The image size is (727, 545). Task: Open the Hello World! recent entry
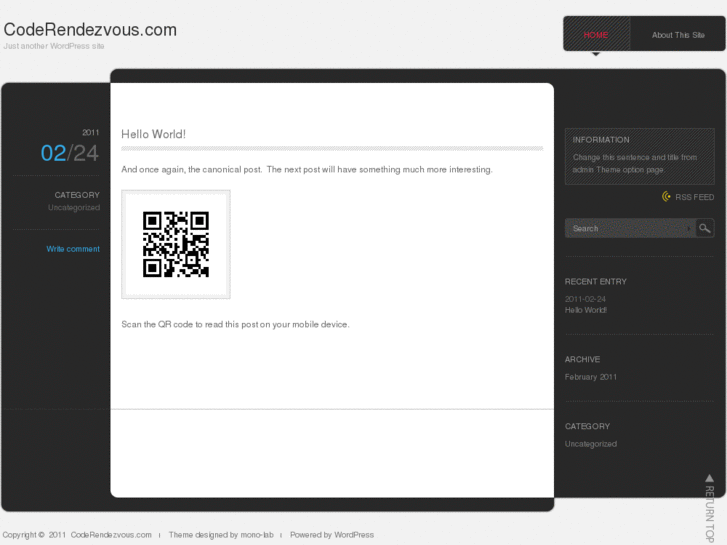coord(586,310)
